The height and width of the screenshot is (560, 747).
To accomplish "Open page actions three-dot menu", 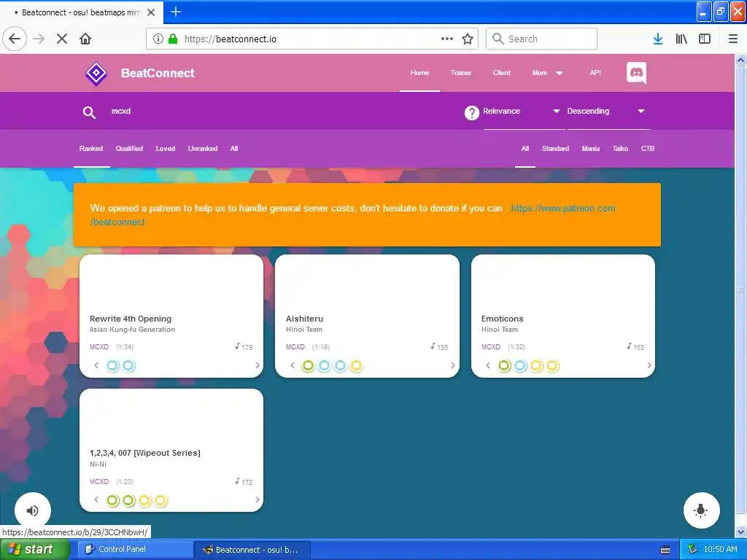I will [447, 39].
